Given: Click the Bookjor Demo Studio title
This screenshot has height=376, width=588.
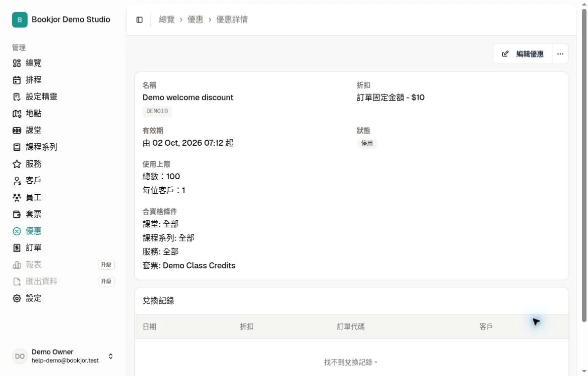Looking at the screenshot, I should click(x=71, y=20).
